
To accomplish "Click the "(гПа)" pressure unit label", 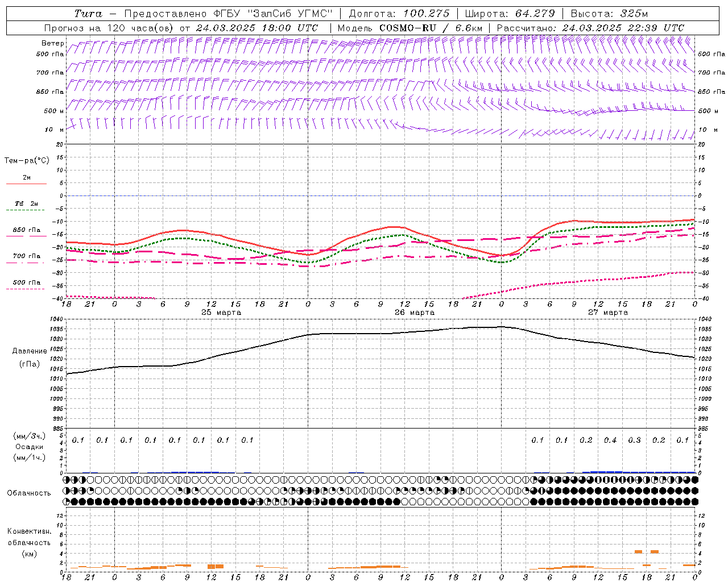I will (30, 364).
